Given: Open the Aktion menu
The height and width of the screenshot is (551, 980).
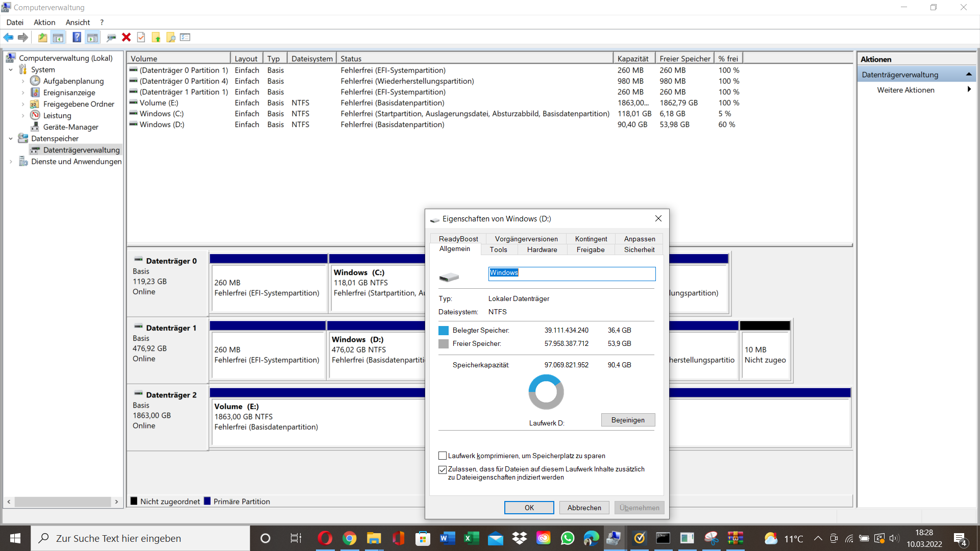Looking at the screenshot, I should 44,22.
